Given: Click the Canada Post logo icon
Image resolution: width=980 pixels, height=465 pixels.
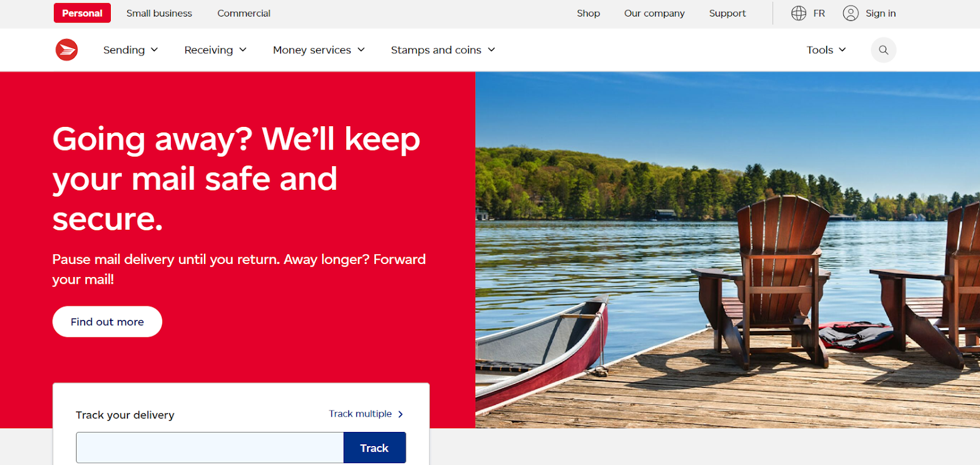Looking at the screenshot, I should [67, 50].
